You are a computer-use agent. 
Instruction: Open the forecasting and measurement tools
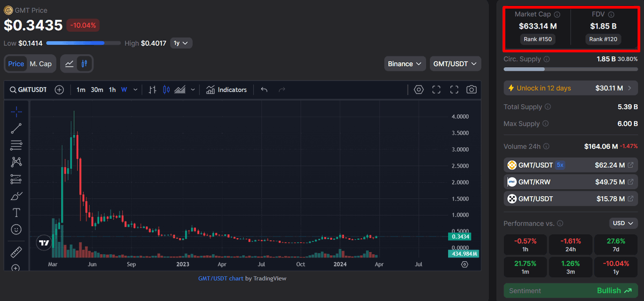point(16,179)
